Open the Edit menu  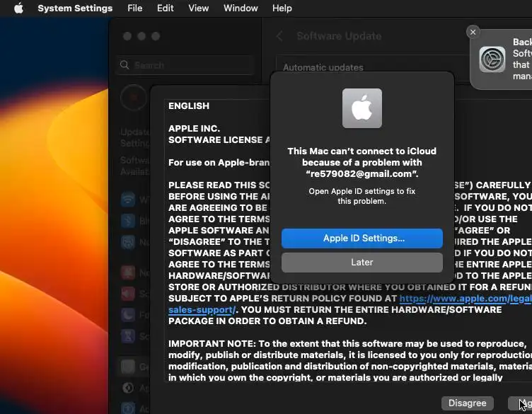pos(166,8)
